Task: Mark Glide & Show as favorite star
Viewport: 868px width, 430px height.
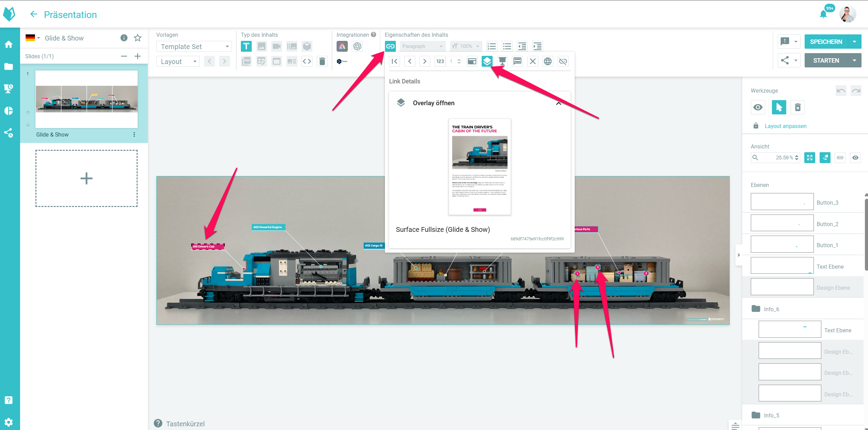Action: [x=138, y=38]
